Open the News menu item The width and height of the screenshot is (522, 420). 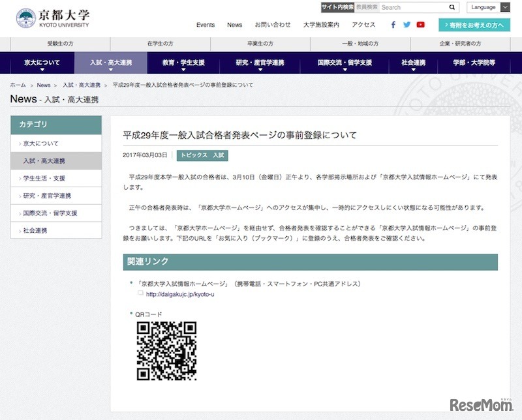click(234, 25)
